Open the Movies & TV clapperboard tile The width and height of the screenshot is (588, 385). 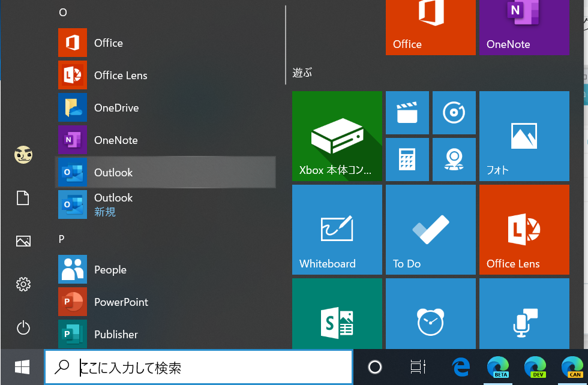(x=407, y=113)
